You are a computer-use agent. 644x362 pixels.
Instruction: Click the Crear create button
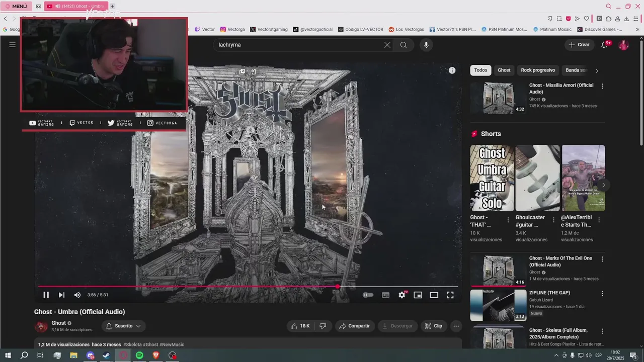pos(579,45)
